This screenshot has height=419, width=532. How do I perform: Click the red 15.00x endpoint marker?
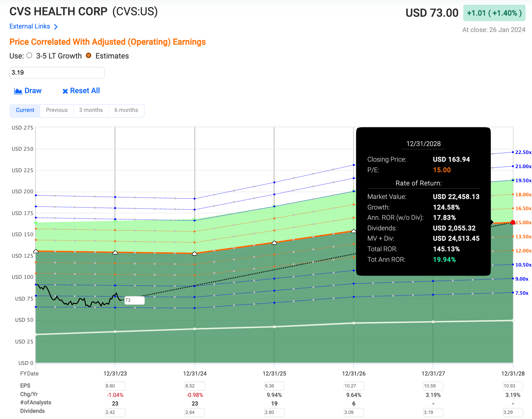coord(513,222)
